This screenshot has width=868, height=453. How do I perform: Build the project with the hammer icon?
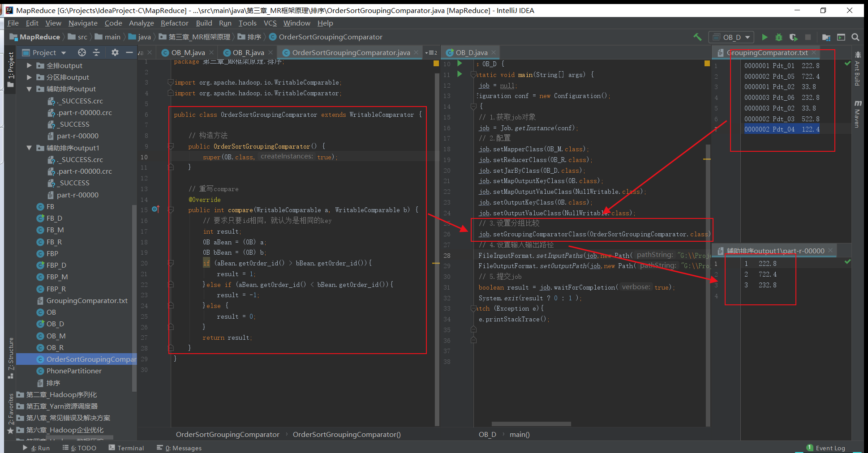coord(697,37)
